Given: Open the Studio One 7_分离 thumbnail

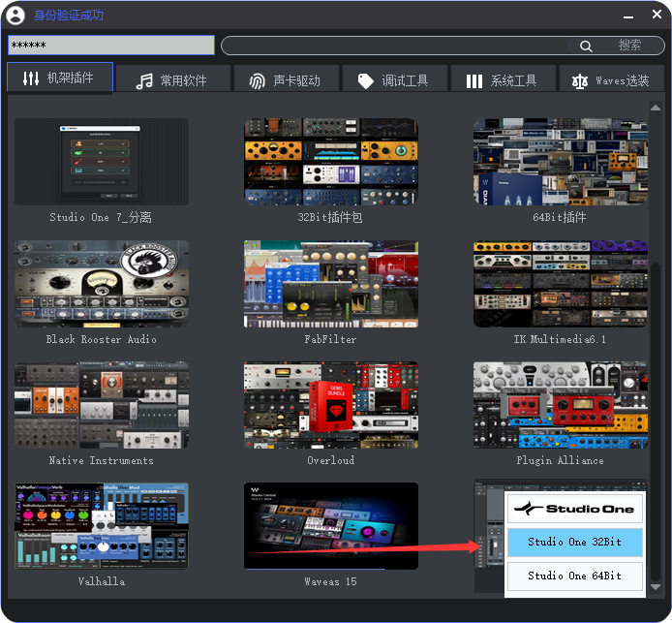Looking at the screenshot, I should (102, 162).
